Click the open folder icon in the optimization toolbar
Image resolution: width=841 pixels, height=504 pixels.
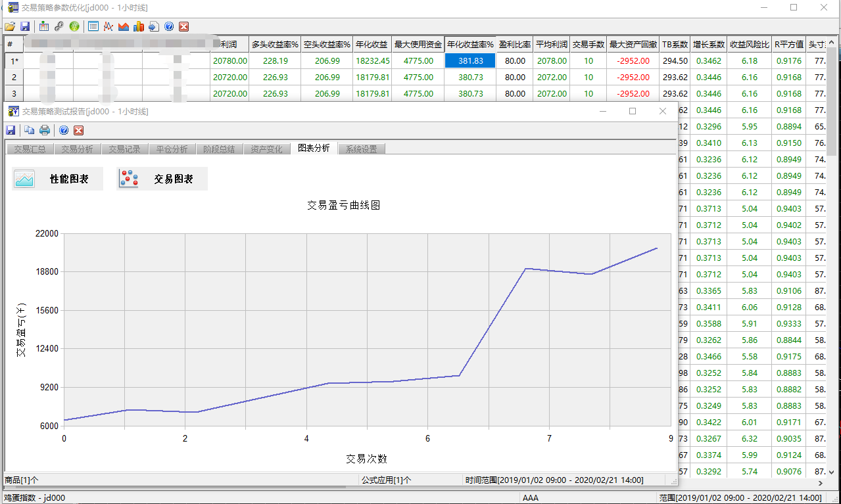(x=10, y=27)
